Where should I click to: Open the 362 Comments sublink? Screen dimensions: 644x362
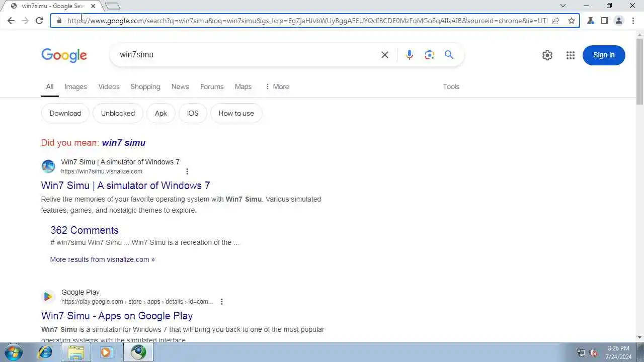click(85, 230)
